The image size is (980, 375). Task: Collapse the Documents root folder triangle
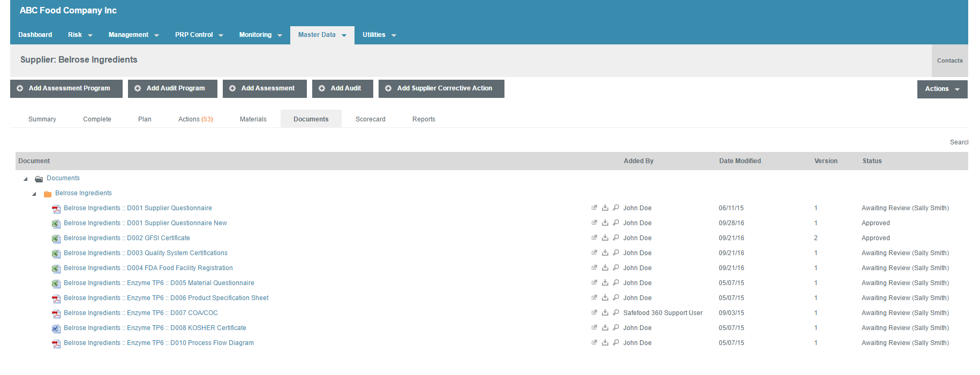pos(25,179)
